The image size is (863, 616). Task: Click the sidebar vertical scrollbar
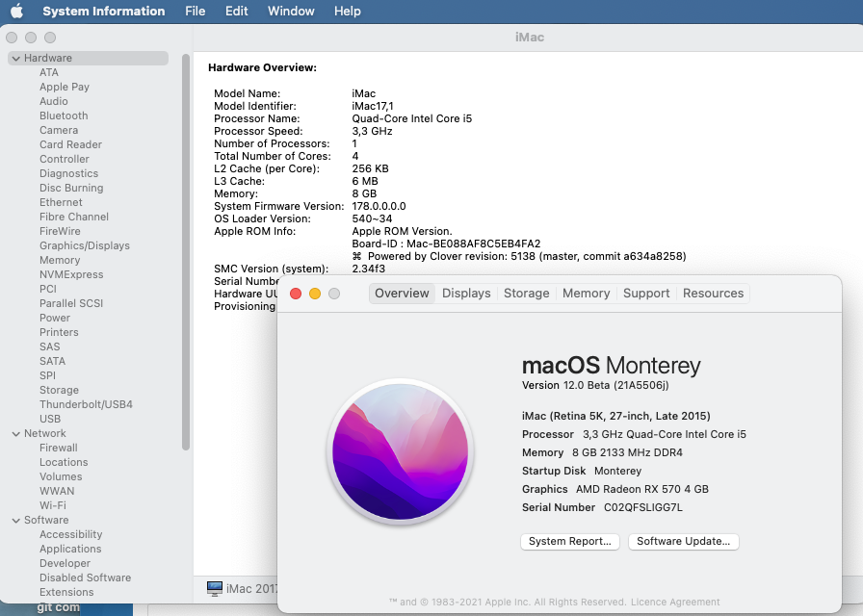tap(186, 252)
